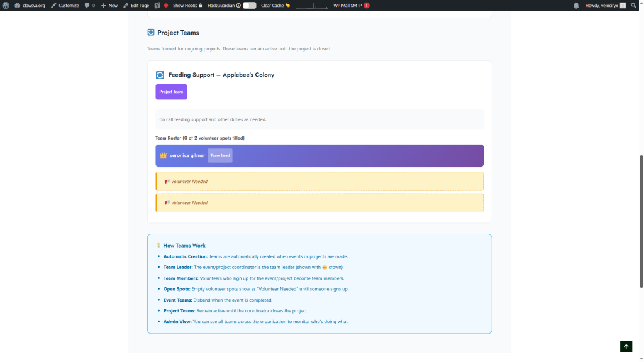
Task: Select the veronica gilmer team lead row
Action: (x=319, y=155)
